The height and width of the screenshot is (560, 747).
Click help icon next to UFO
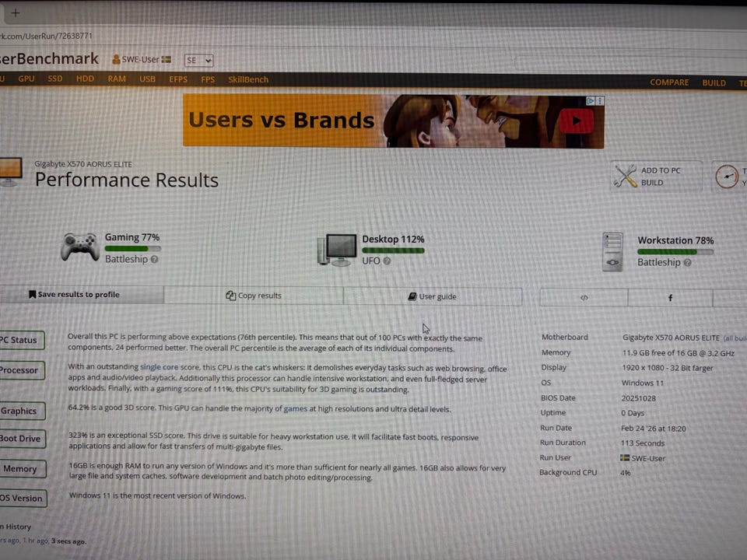[387, 261]
